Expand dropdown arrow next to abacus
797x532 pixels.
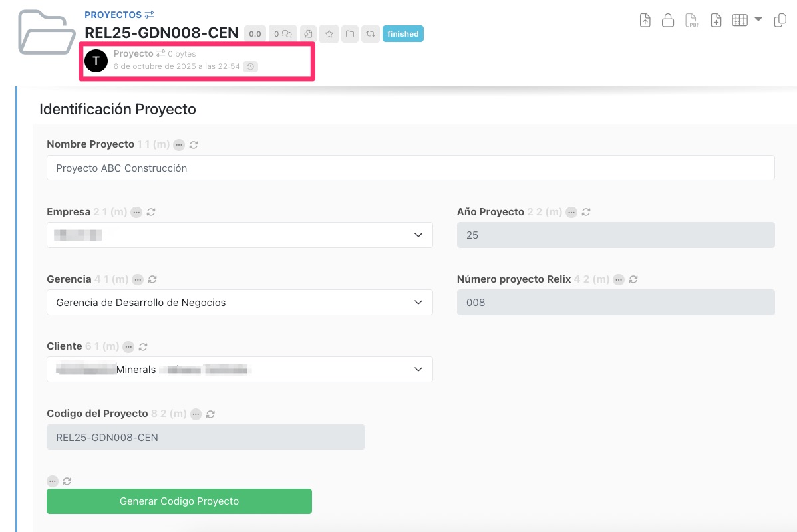758,20
